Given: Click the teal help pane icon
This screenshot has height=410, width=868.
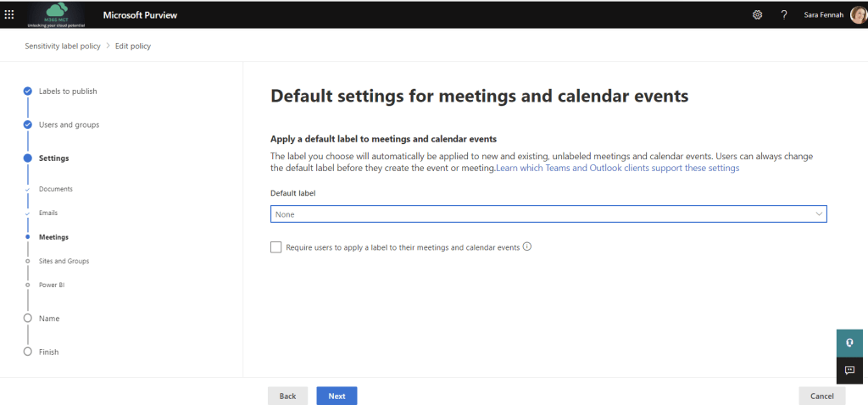Looking at the screenshot, I should pos(849,343).
